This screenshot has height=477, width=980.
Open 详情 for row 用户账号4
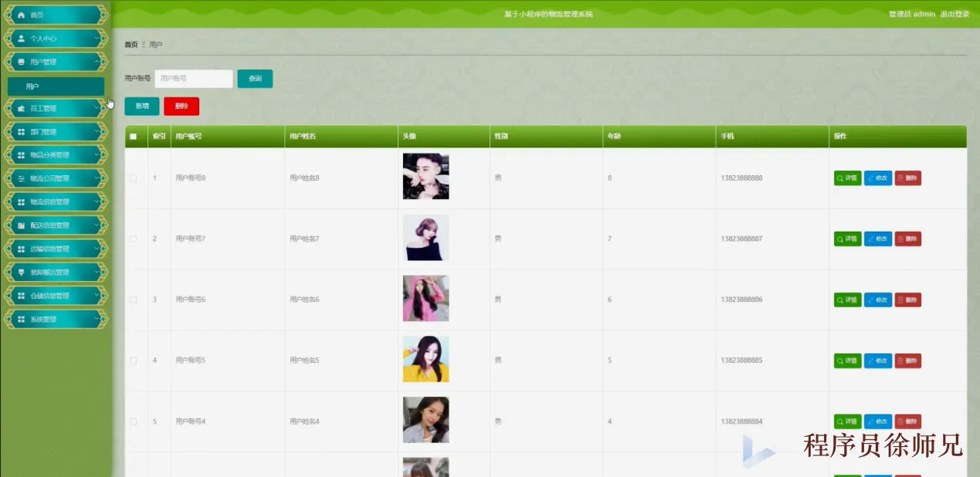tap(847, 421)
